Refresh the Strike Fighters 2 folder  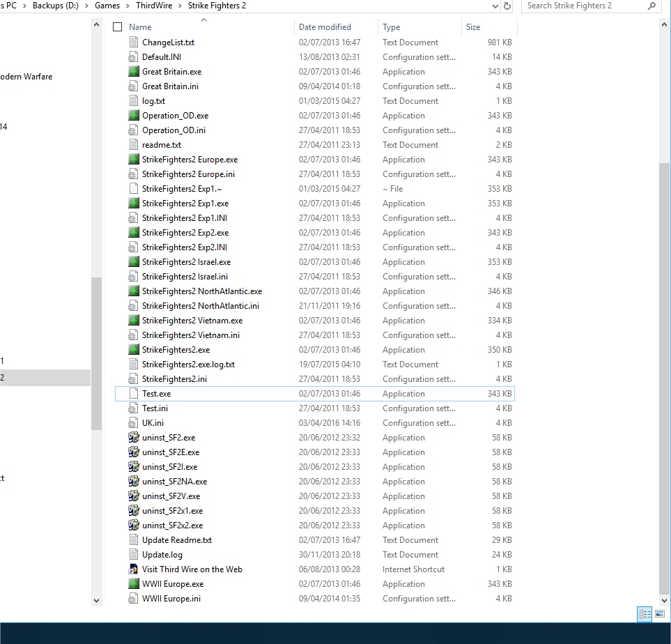pyautogui.click(x=507, y=6)
